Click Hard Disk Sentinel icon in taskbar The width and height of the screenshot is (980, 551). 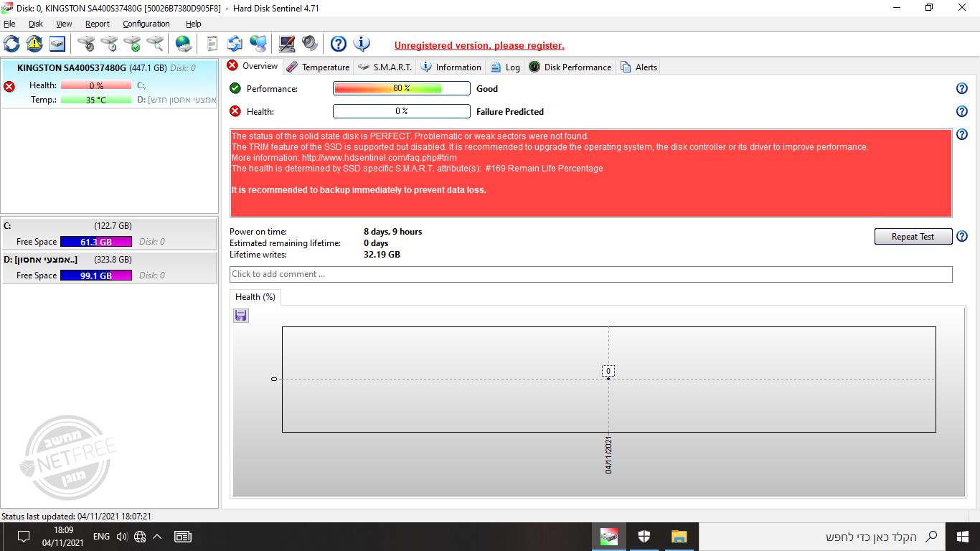[609, 537]
